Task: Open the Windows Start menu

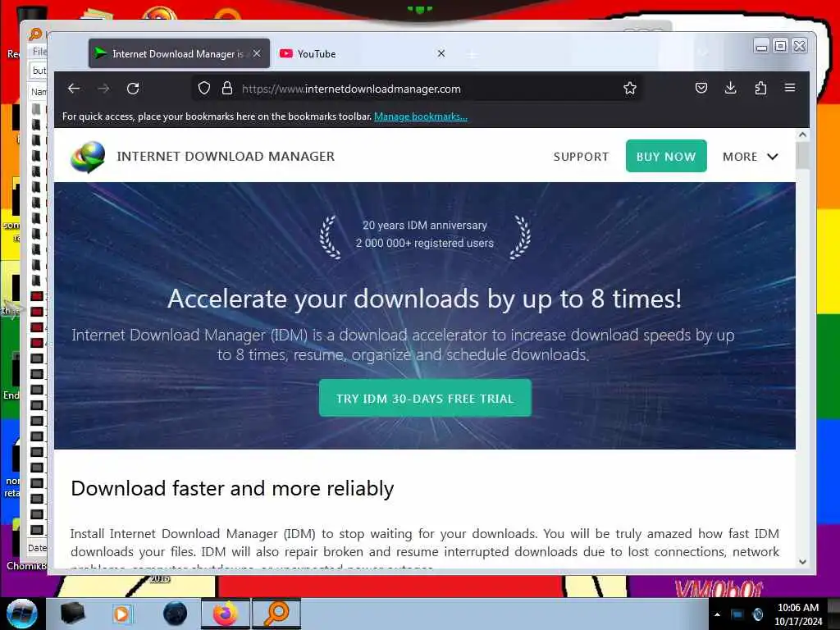Action: 22,614
